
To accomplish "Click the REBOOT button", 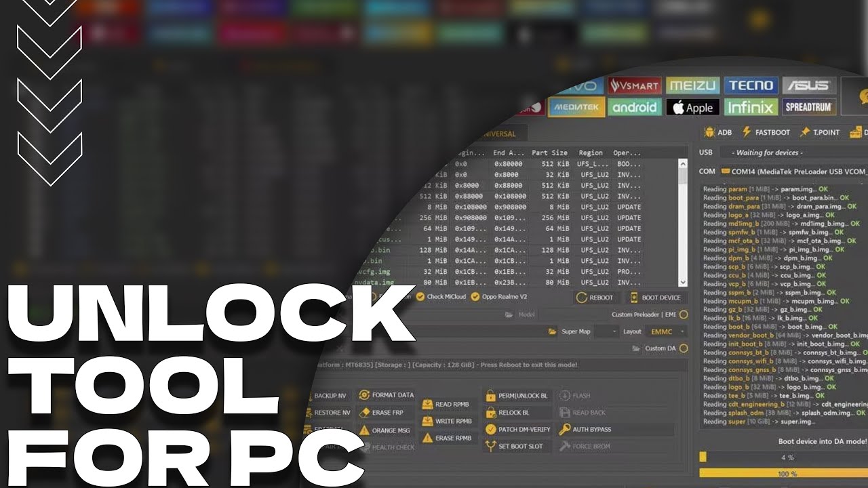I will point(595,298).
